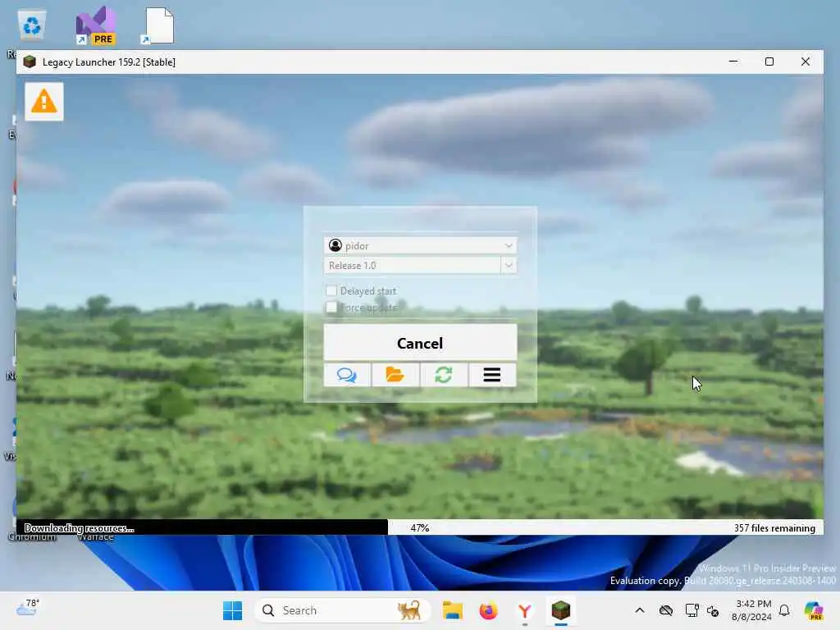Open the Copilot PRE taskbar icon
Viewport: 840px width, 630px height.
(814, 610)
